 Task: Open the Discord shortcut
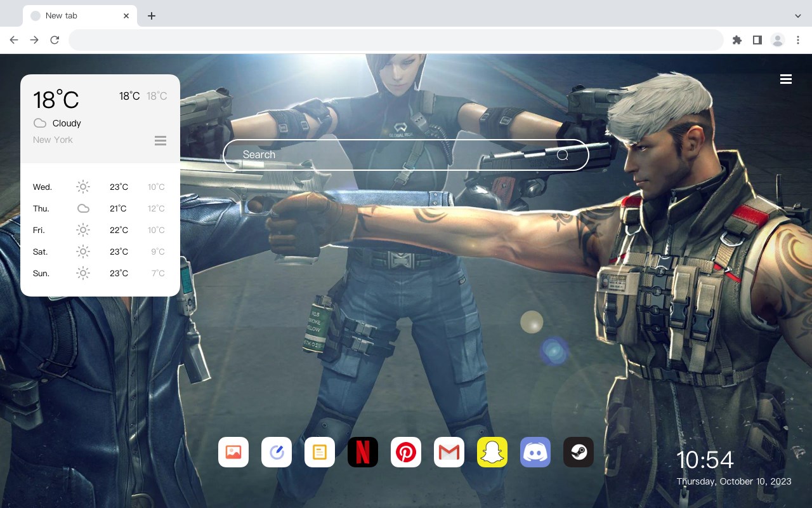tap(535, 452)
